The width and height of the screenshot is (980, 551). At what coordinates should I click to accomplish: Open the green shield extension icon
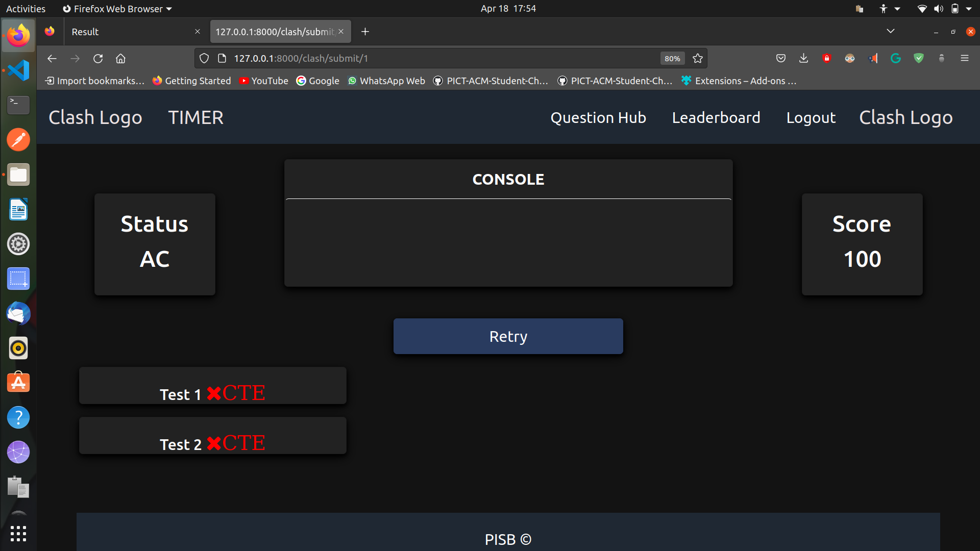tap(919, 59)
